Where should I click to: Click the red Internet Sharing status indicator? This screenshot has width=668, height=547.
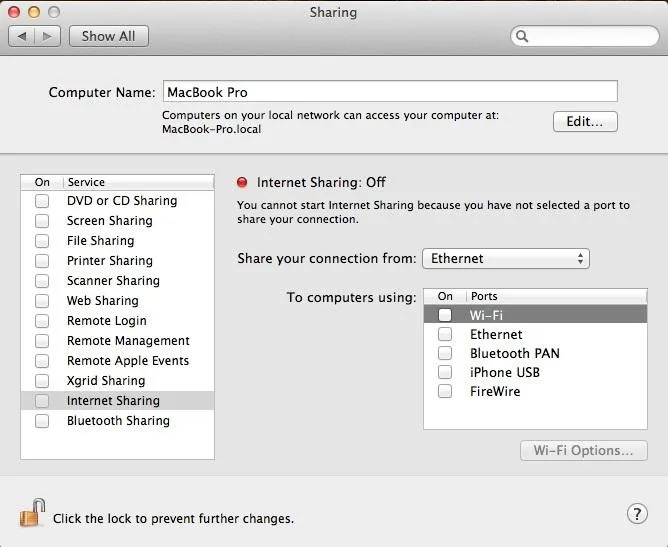(x=242, y=182)
